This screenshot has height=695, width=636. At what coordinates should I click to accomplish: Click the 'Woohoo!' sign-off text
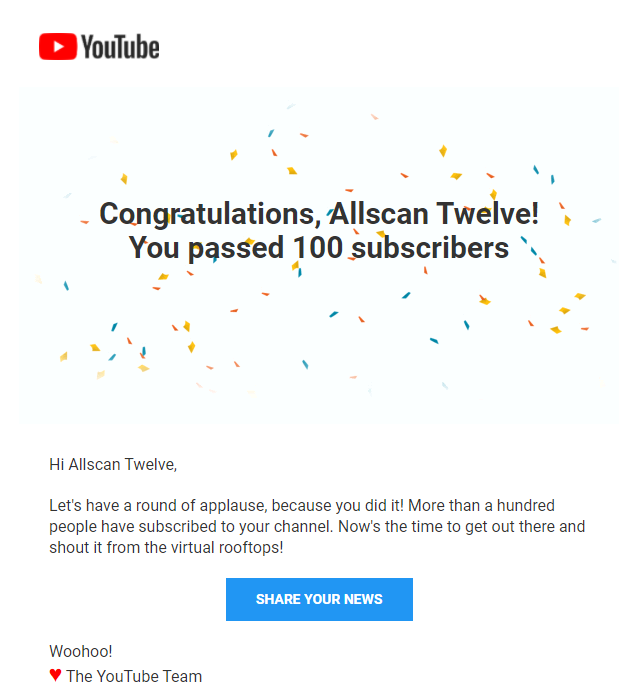coord(81,652)
